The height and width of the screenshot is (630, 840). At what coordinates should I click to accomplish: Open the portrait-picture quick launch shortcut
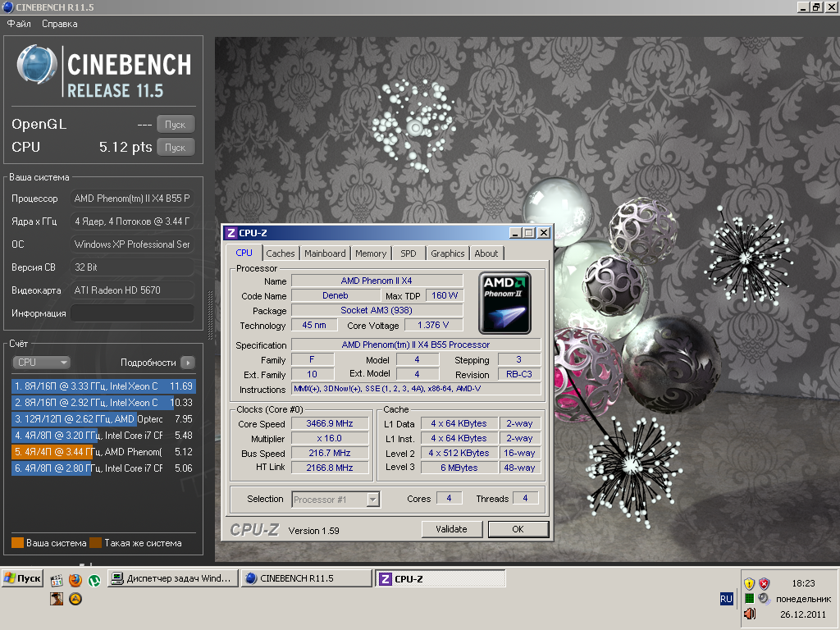[x=57, y=599]
